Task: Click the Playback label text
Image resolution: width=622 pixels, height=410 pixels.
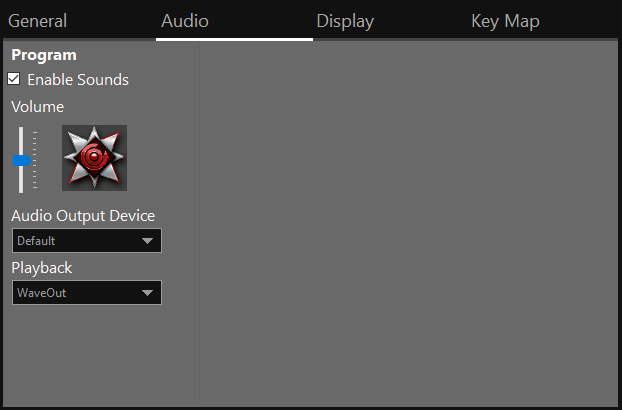Action: coord(42,268)
